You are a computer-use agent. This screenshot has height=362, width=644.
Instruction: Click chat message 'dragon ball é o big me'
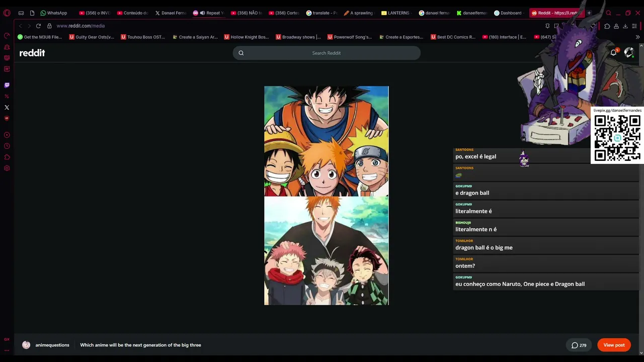click(484, 247)
